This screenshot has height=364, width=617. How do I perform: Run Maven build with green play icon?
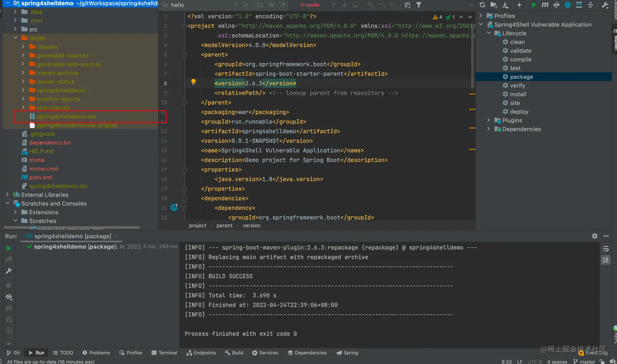(534, 5)
